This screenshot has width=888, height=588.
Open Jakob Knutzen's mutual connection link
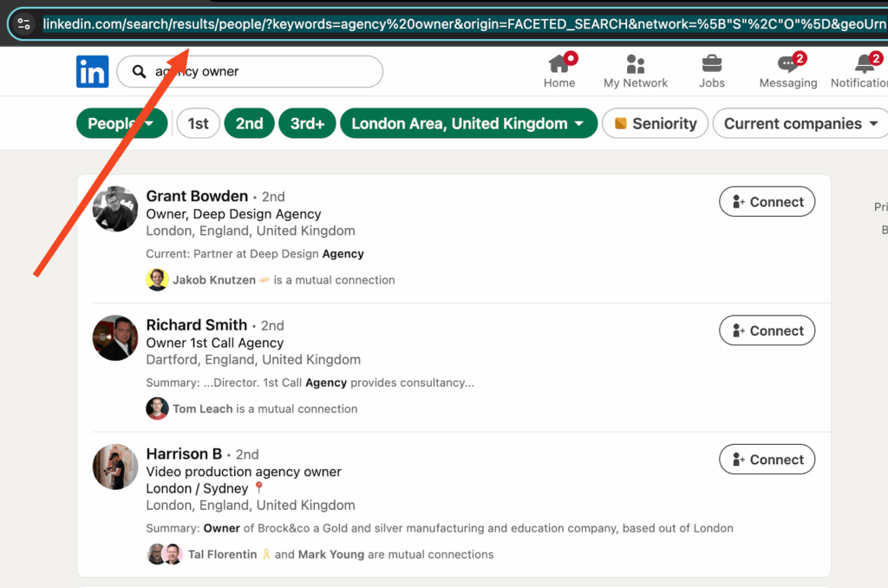[213, 279]
